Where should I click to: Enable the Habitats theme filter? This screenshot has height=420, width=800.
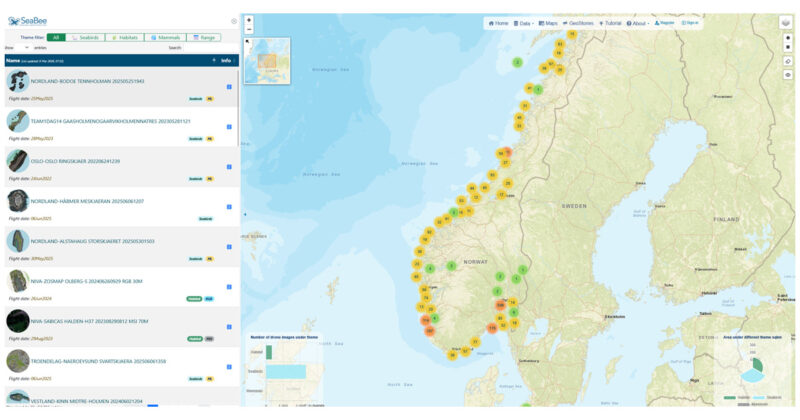coord(123,37)
